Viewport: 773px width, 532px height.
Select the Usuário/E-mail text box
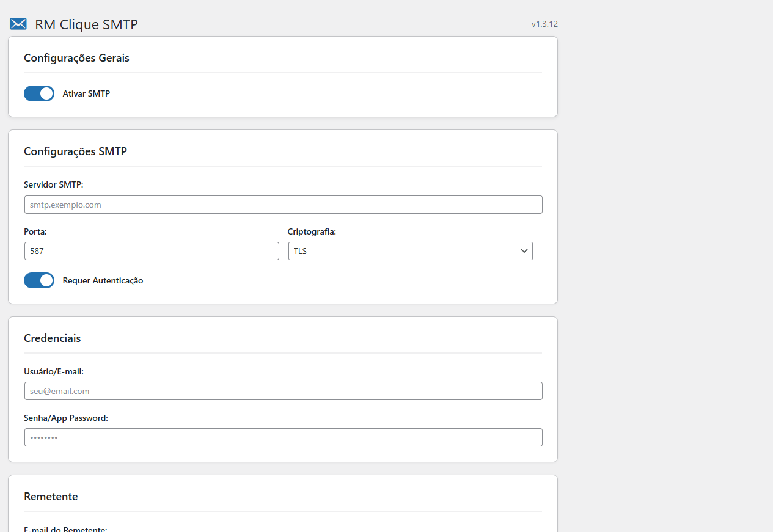[283, 390]
